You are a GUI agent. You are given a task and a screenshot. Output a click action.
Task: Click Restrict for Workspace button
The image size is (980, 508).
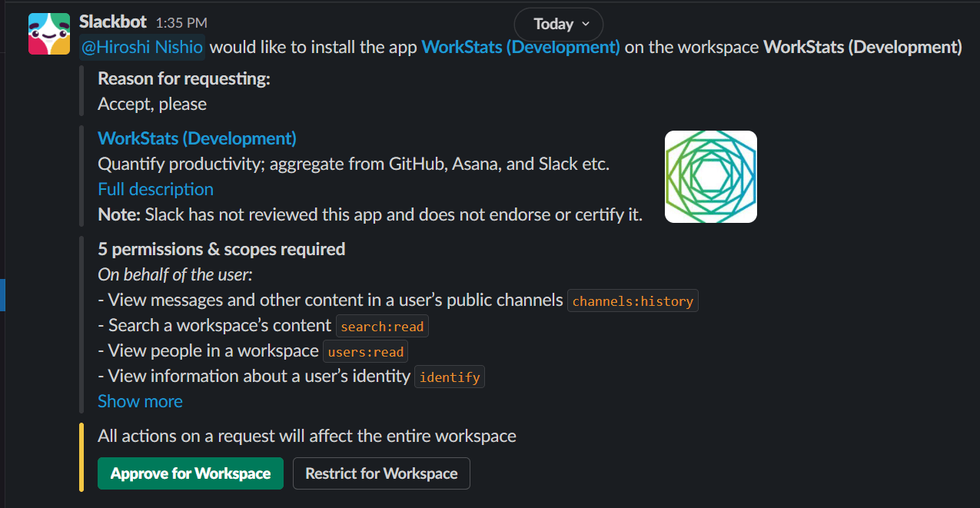point(381,473)
